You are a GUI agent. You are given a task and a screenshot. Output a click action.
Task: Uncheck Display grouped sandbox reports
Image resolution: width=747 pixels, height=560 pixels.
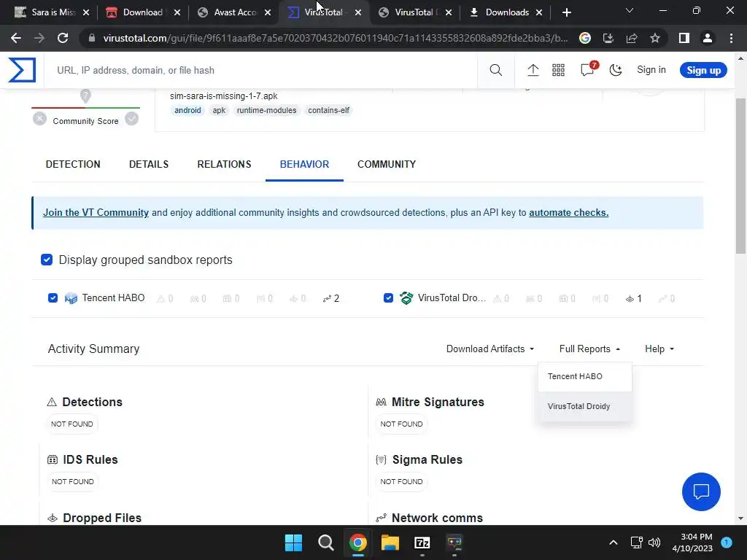pyautogui.click(x=47, y=260)
